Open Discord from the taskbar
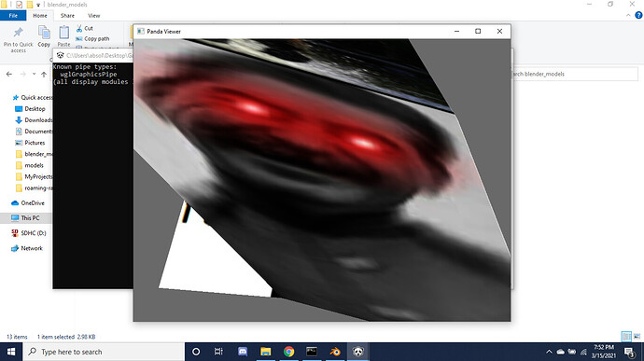 [243, 352]
